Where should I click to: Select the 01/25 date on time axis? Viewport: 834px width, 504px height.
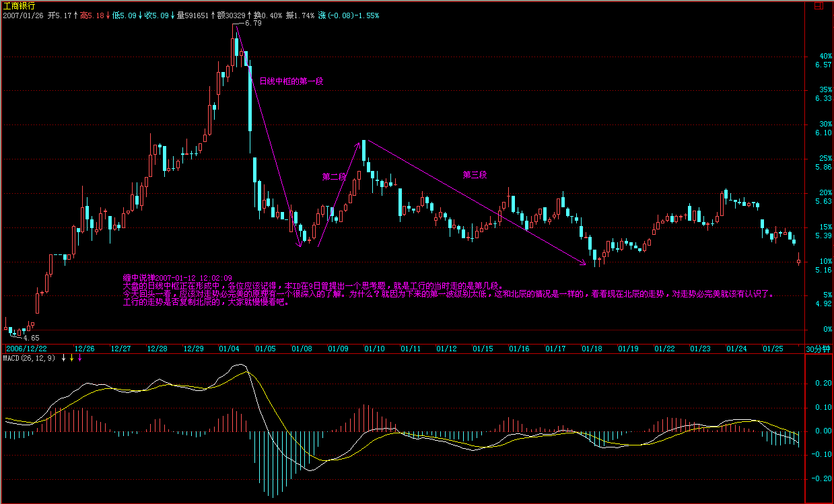[x=773, y=349]
